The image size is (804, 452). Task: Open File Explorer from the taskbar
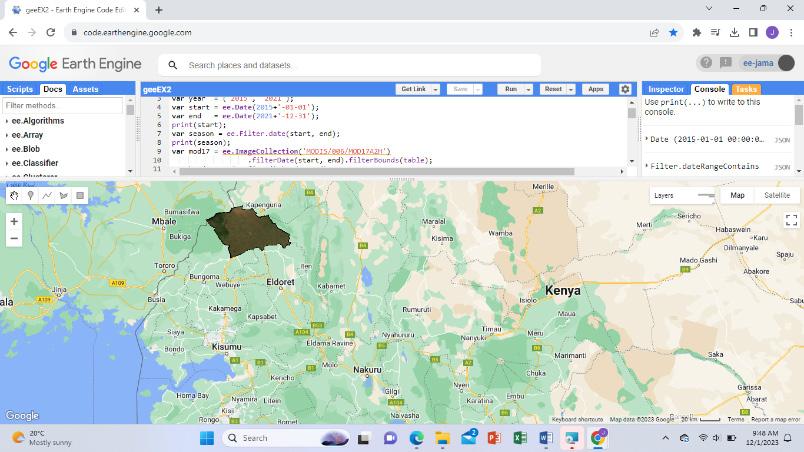(x=442, y=438)
